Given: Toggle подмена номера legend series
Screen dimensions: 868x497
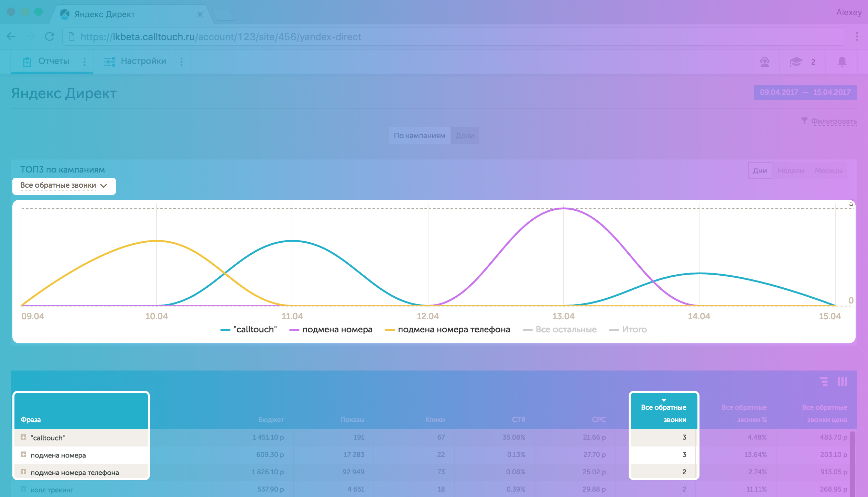Looking at the screenshot, I should (x=331, y=330).
